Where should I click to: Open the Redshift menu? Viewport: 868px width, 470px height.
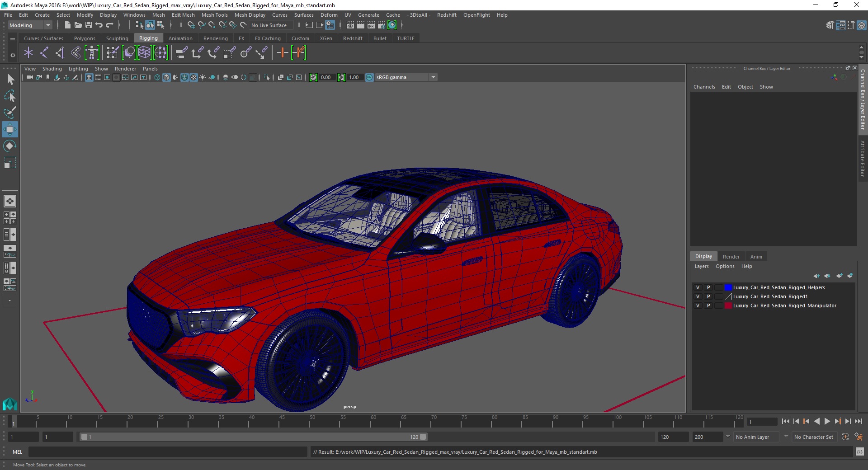coord(447,15)
